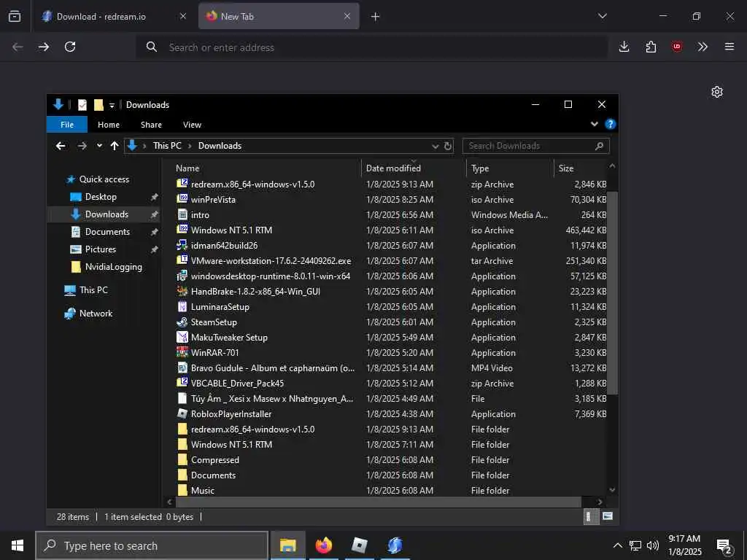Open notification center icon

(724, 546)
